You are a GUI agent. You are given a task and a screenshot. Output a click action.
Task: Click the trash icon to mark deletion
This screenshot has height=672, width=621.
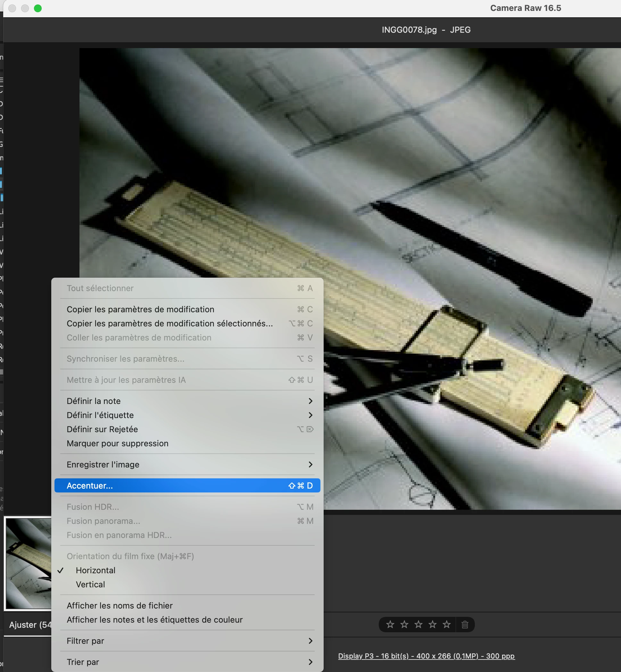[x=465, y=624]
